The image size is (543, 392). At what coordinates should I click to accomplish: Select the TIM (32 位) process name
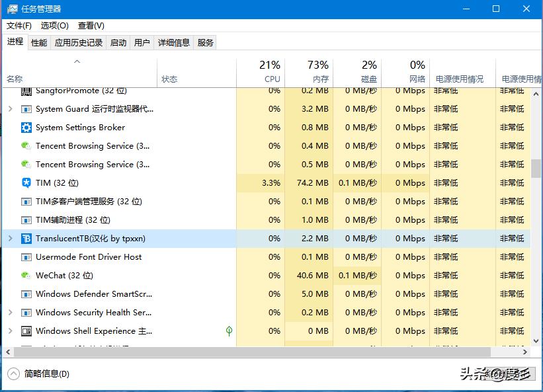point(57,182)
